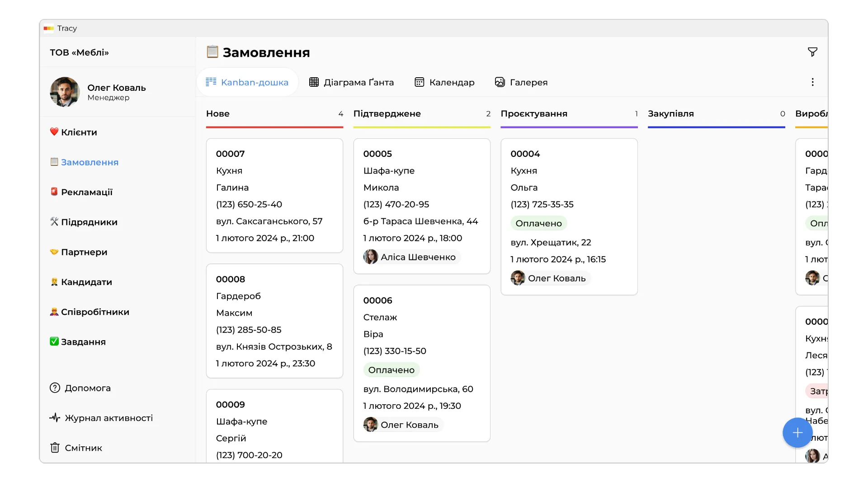The height and width of the screenshot is (482, 868).
Task: Click the handshake icon beside Партнери
Action: [x=54, y=252]
